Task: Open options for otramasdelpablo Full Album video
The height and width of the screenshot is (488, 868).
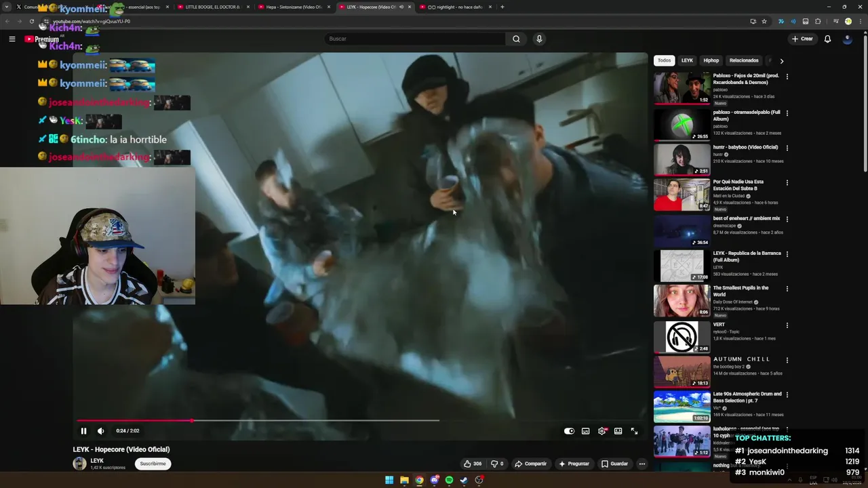Action: tap(787, 113)
